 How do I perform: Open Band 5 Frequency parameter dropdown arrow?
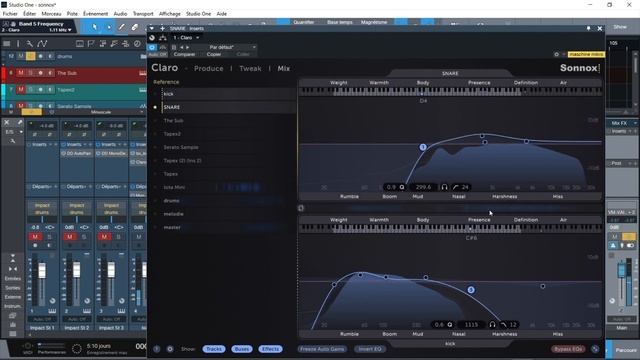[x=70, y=30]
